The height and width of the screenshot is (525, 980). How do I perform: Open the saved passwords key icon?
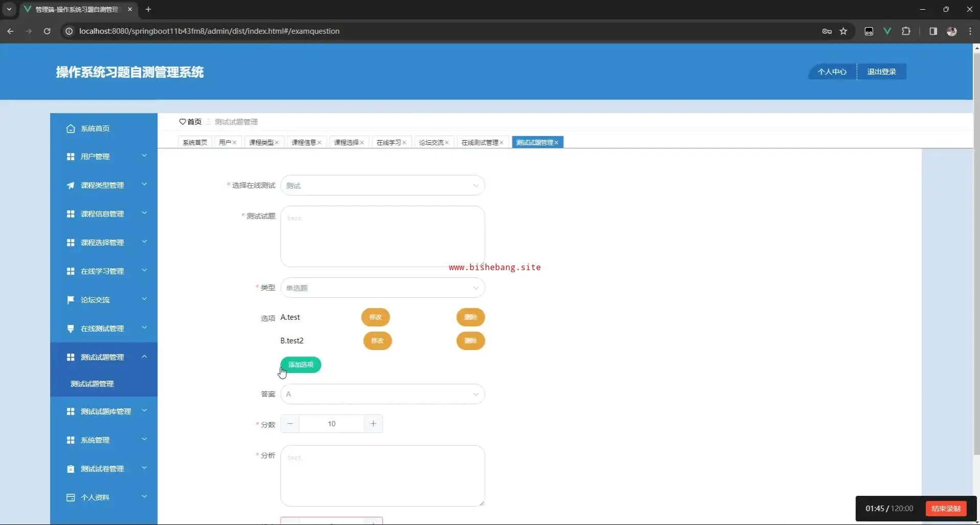coord(827,31)
